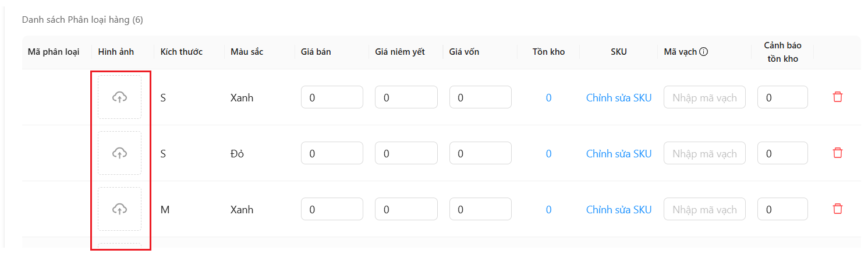Click Tồn kho value for S Đỏ row
868x257 pixels.
pos(548,154)
